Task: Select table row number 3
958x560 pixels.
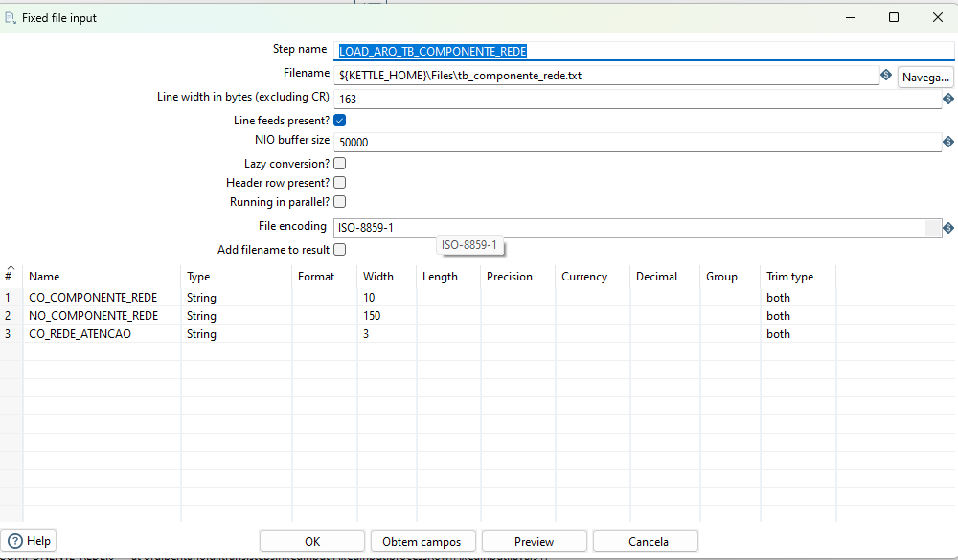Action: [11, 334]
